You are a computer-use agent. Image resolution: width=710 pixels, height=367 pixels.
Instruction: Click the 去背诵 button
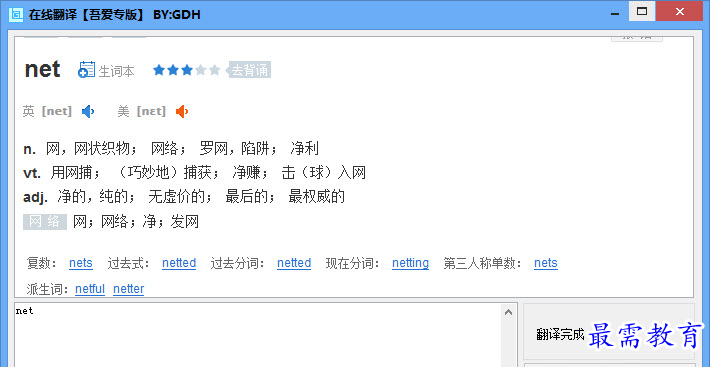pyautogui.click(x=249, y=70)
